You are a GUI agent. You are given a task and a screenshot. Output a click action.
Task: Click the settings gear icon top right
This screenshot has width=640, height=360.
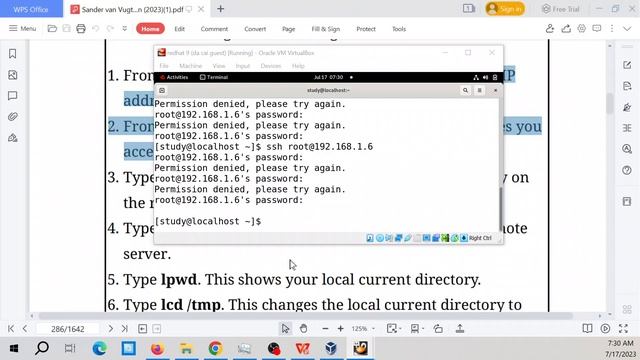click(581, 29)
